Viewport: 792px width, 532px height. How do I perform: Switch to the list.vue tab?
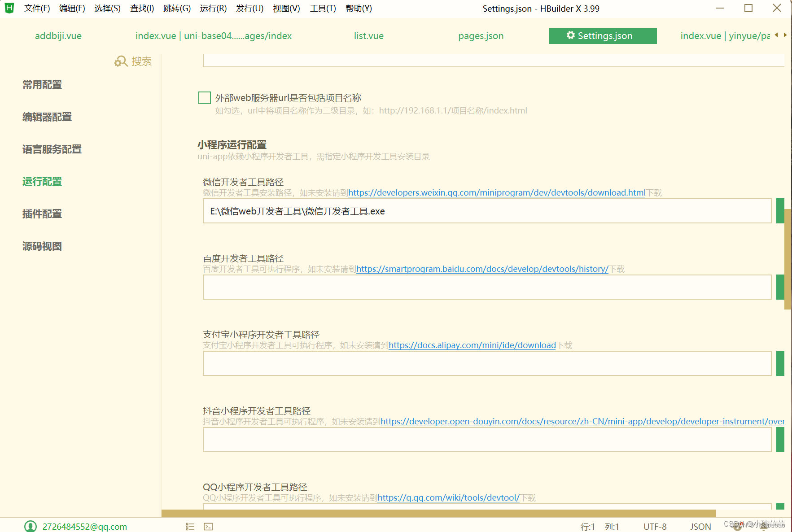pyautogui.click(x=369, y=36)
